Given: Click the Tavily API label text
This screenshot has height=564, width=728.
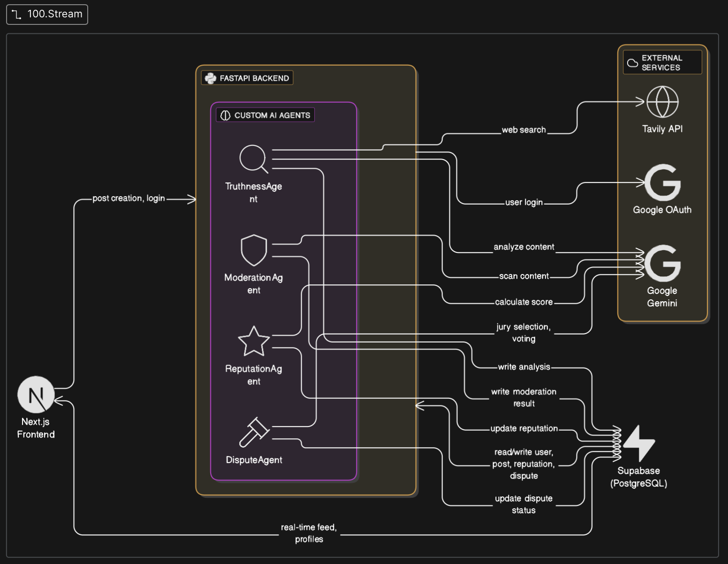Looking at the screenshot, I should click(x=662, y=129).
